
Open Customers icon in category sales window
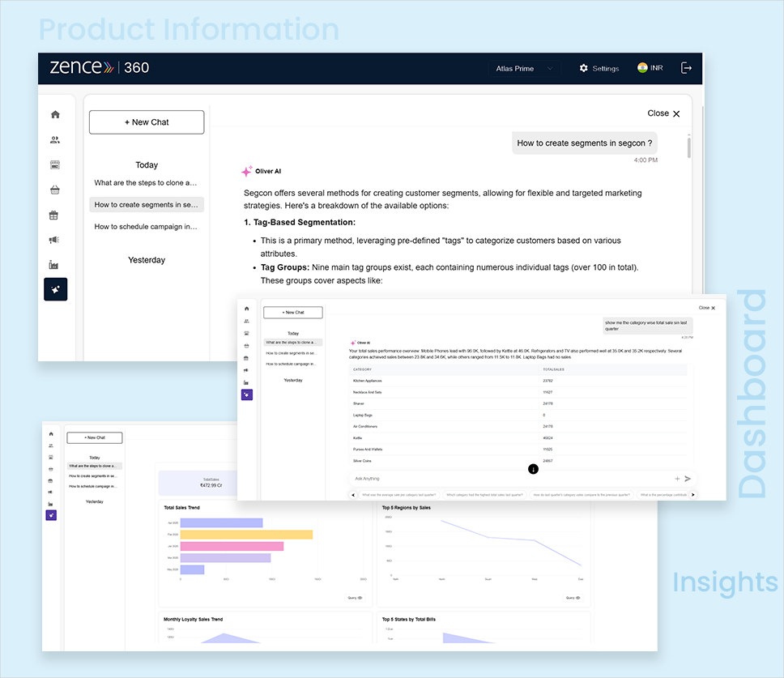[246, 321]
